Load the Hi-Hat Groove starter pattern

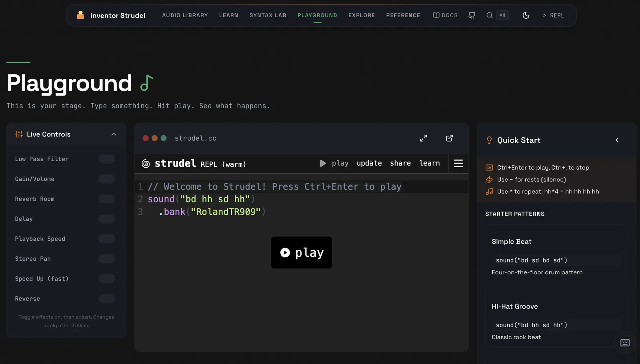click(x=556, y=322)
